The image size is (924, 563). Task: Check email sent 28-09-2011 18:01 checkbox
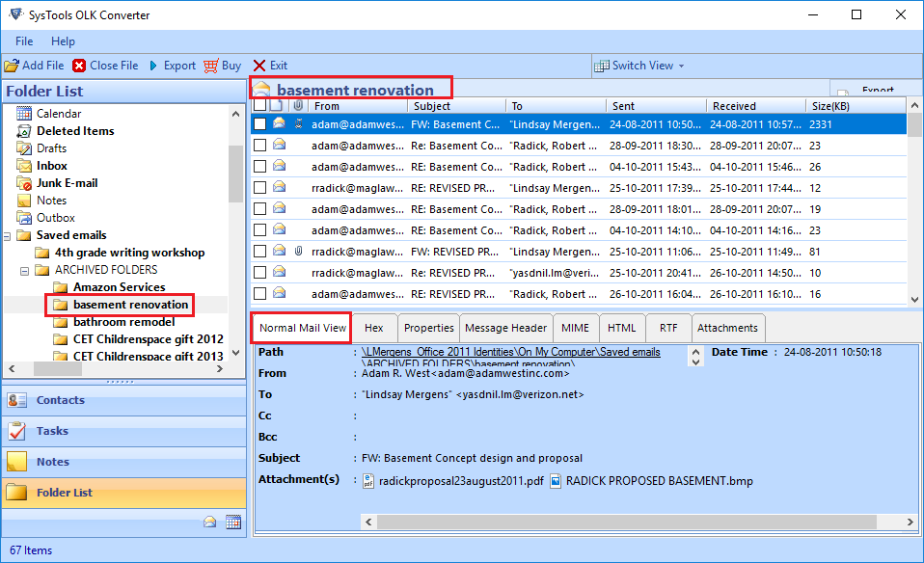[x=259, y=209]
